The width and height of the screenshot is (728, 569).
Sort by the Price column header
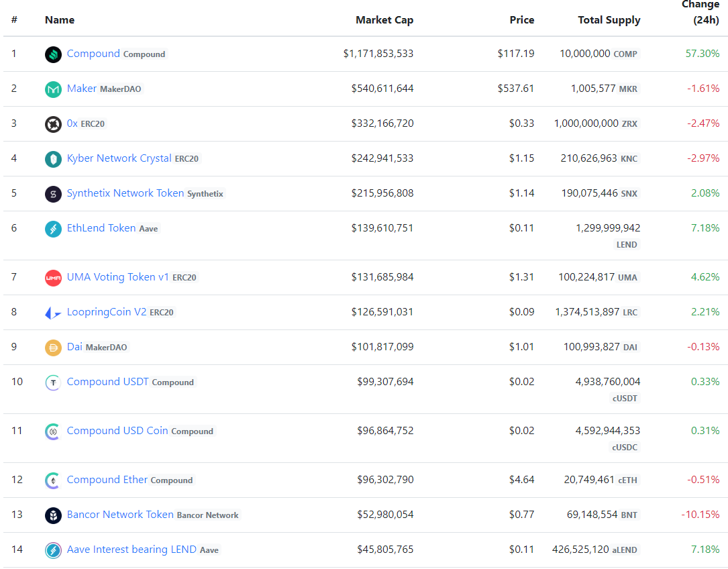click(522, 20)
